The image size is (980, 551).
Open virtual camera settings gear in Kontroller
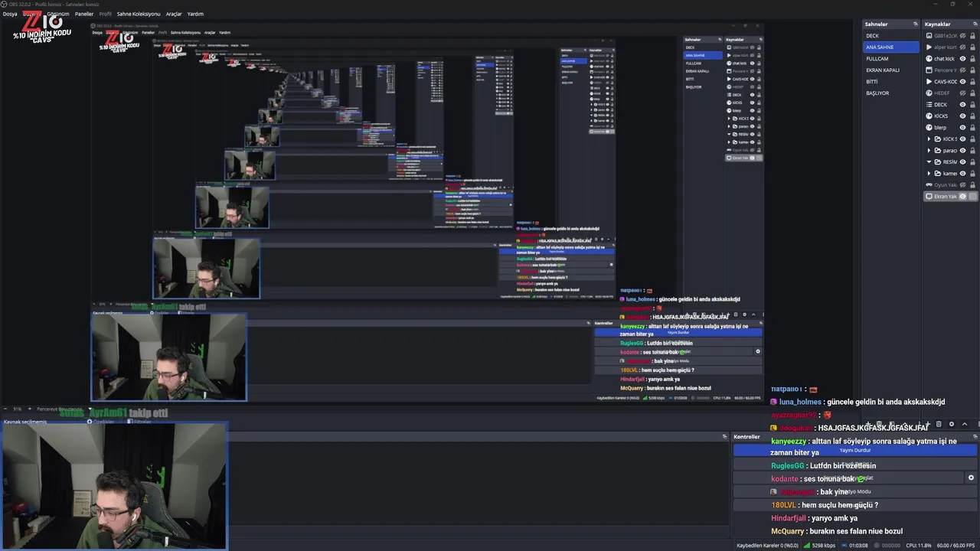[x=971, y=478]
